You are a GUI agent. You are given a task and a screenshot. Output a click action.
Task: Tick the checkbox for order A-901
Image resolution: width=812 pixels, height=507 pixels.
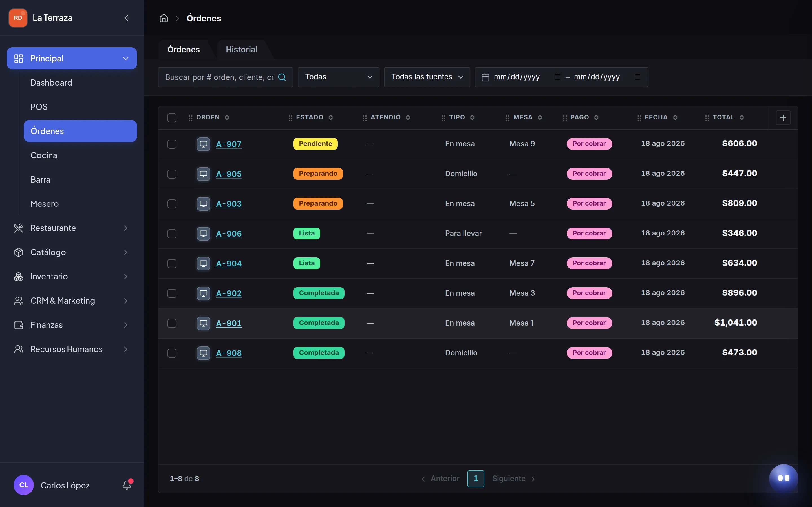[172, 323]
